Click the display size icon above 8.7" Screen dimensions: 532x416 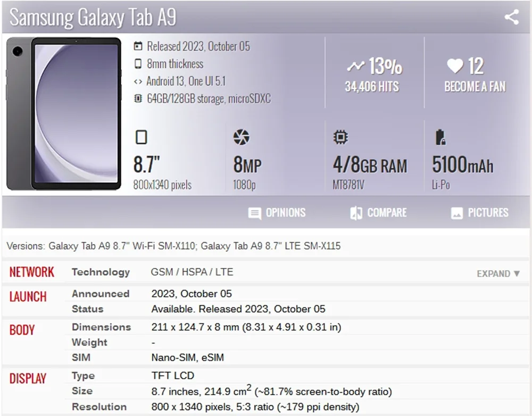(x=141, y=137)
